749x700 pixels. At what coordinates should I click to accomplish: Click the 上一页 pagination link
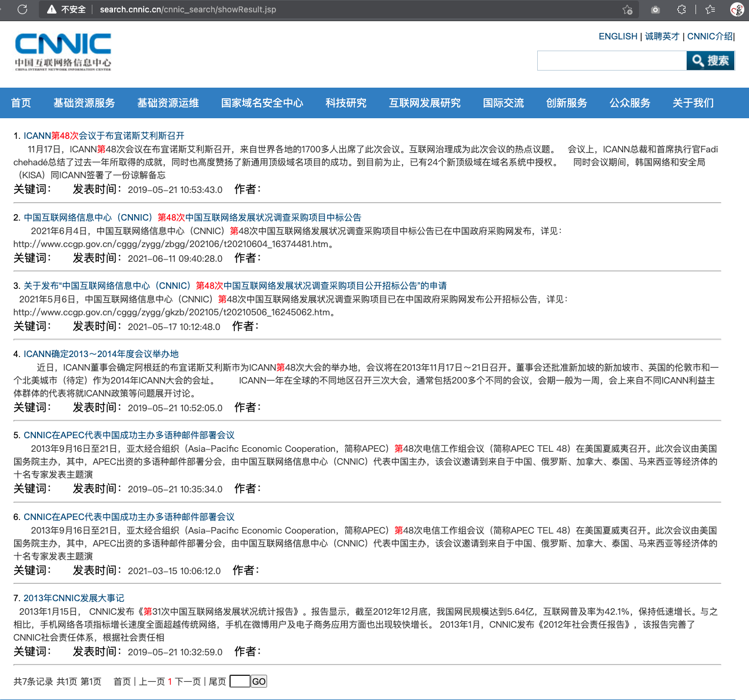click(x=152, y=682)
